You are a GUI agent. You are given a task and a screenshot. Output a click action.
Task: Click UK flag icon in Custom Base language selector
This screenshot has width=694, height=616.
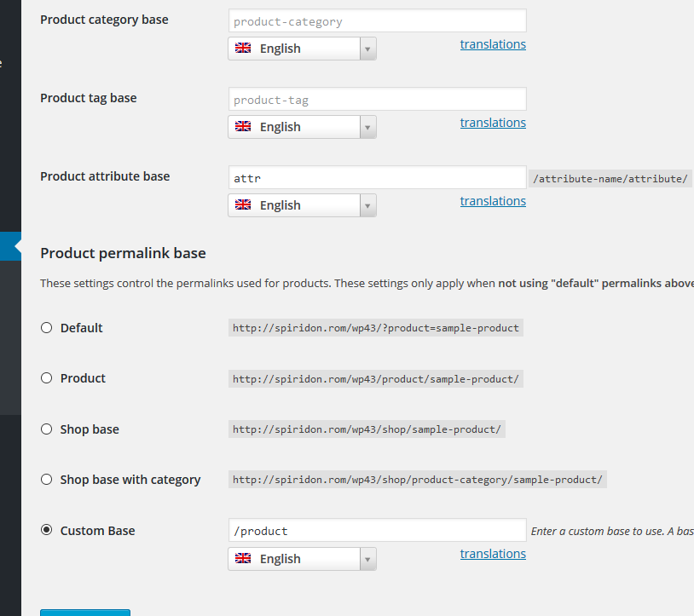coord(242,558)
